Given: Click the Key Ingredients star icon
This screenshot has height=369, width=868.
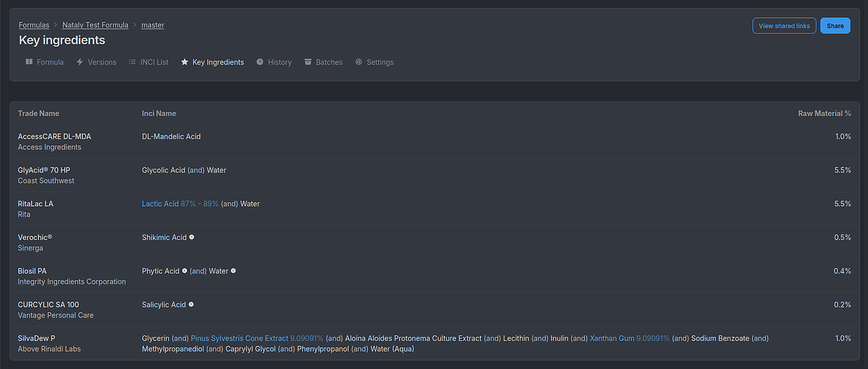Looking at the screenshot, I should tap(184, 61).
